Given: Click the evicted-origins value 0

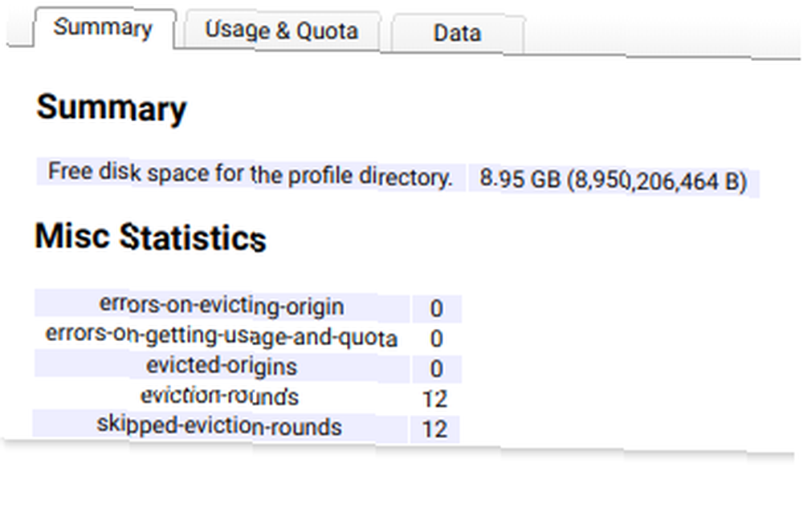Looking at the screenshot, I should (x=436, y=369).
